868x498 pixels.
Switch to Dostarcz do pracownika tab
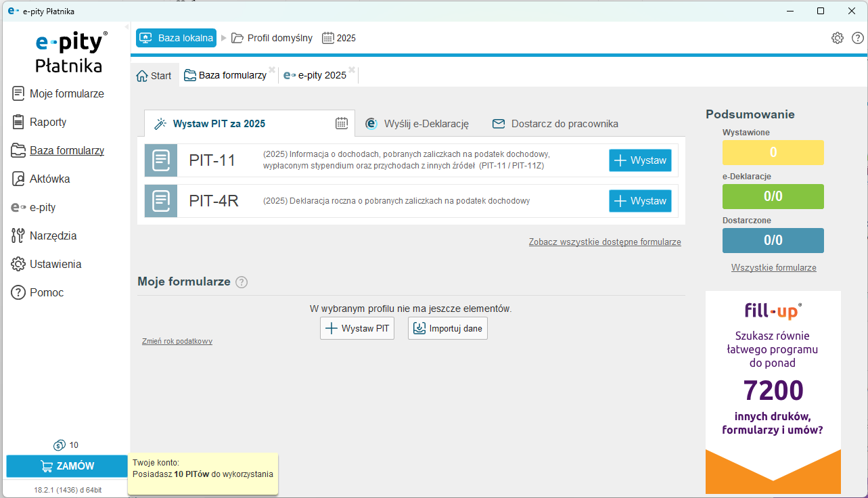tap(555, 124)
